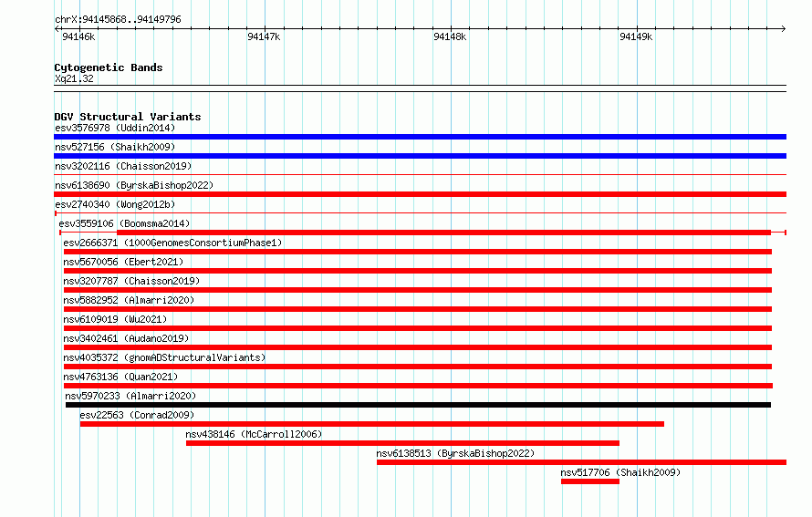Click the ruler's right arrow end
This screenshot has width=812, height=517.
784,28
